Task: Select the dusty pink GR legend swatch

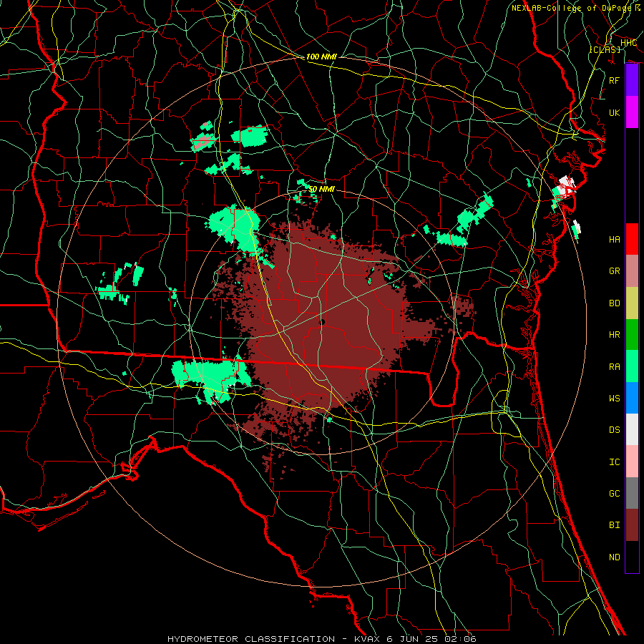Action: (x=632, y=271)
